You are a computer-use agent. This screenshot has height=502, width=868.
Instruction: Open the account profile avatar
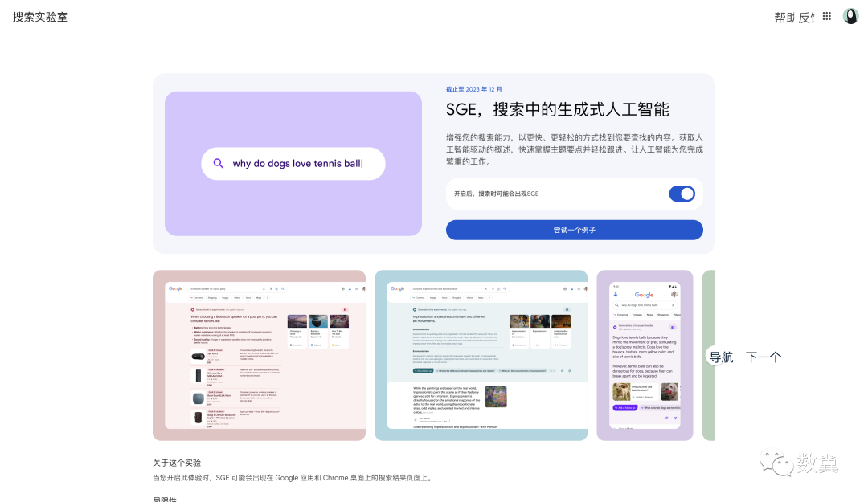coord(850,16)
